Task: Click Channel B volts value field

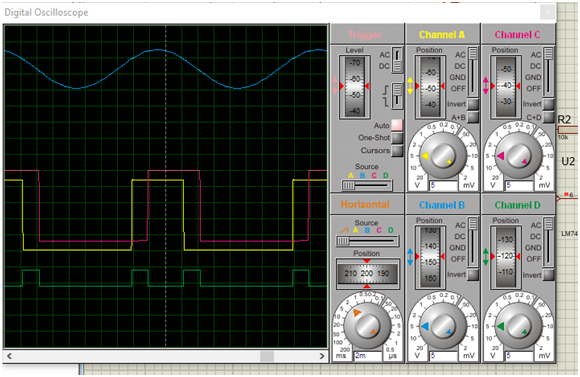Action: (x=443, y=356)
